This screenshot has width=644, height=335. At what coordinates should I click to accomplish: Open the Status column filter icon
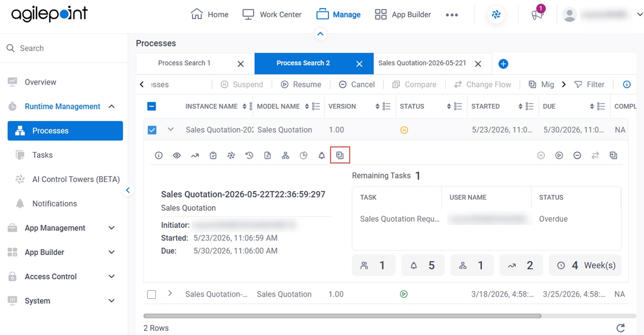point(458,106)
